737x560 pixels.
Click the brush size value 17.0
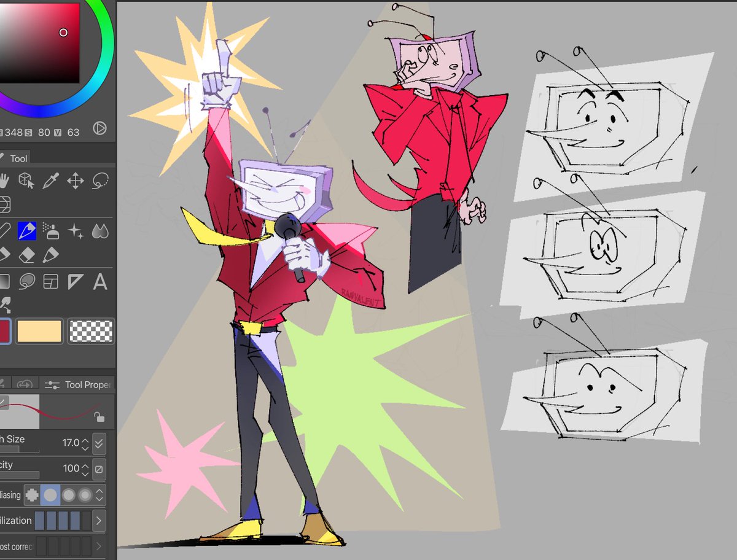(71, 443)
